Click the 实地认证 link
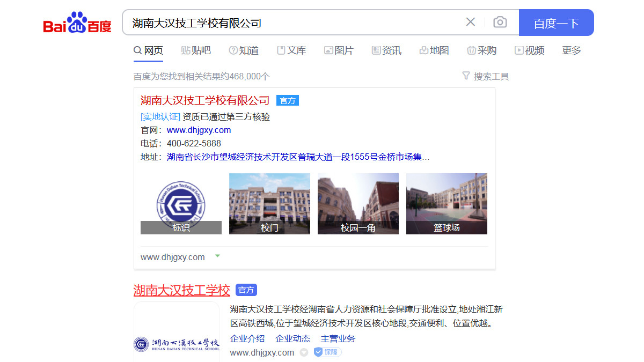This screenshot has width=644, height=362. tap(160, 117)
